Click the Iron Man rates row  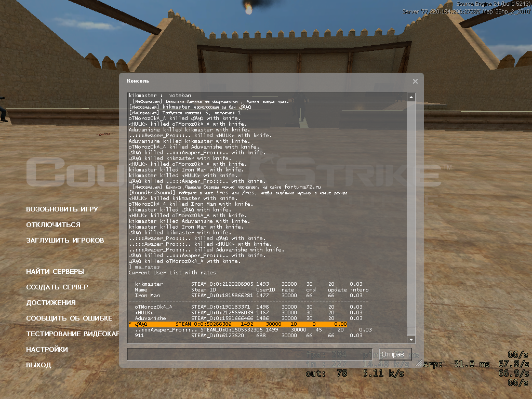coord(249,296)
